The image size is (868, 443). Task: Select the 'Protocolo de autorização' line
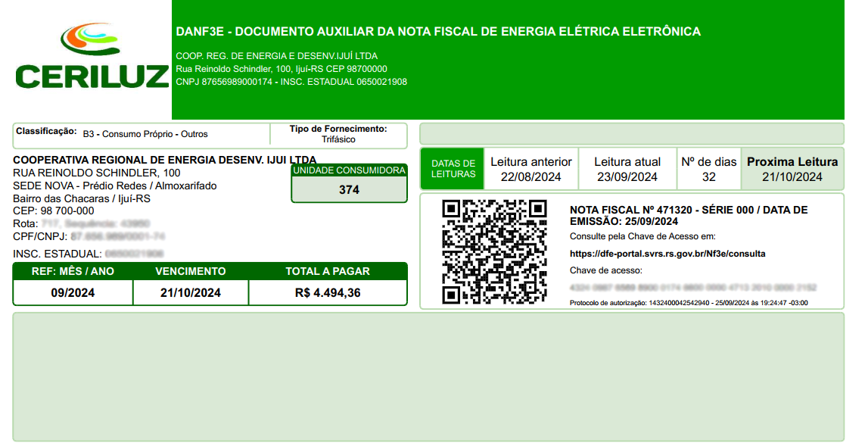click(689, 303)
